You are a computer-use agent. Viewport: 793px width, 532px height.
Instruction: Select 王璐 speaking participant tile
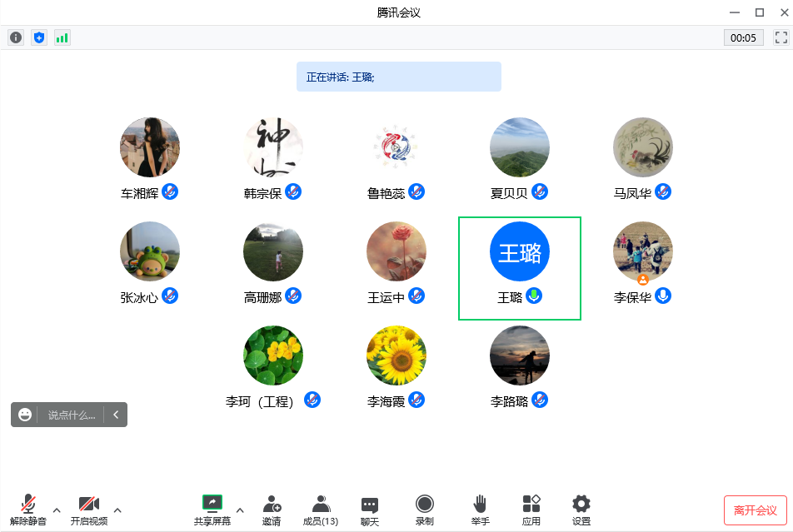pos(519,267)
